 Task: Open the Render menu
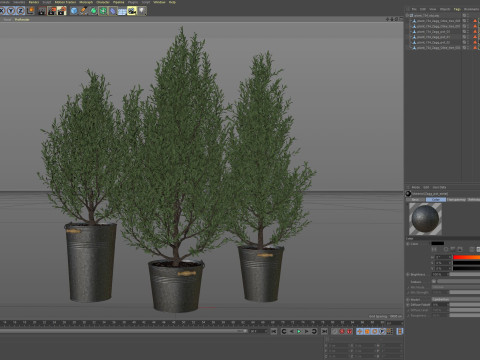point(34,2)
